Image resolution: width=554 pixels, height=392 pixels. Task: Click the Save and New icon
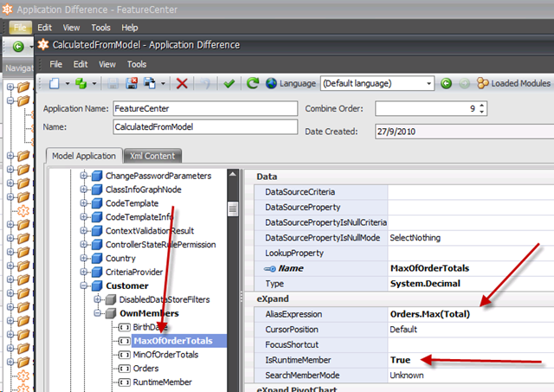pos(150,83)
